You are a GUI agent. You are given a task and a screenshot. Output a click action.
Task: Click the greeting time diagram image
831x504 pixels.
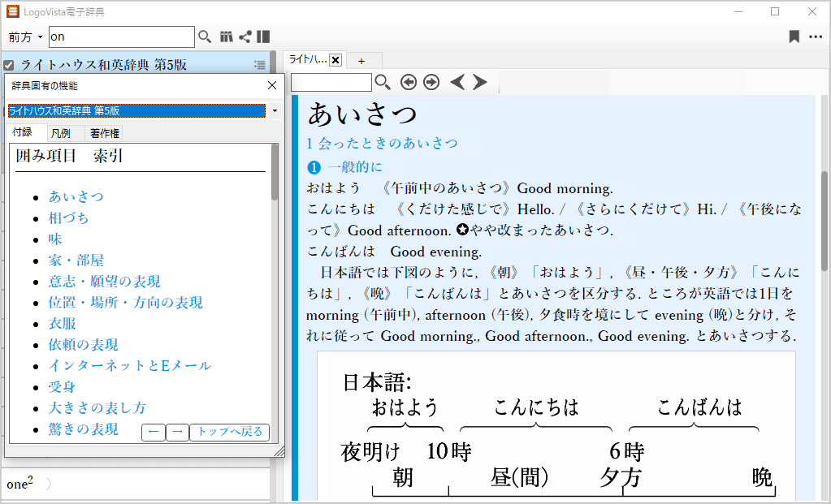556,425
